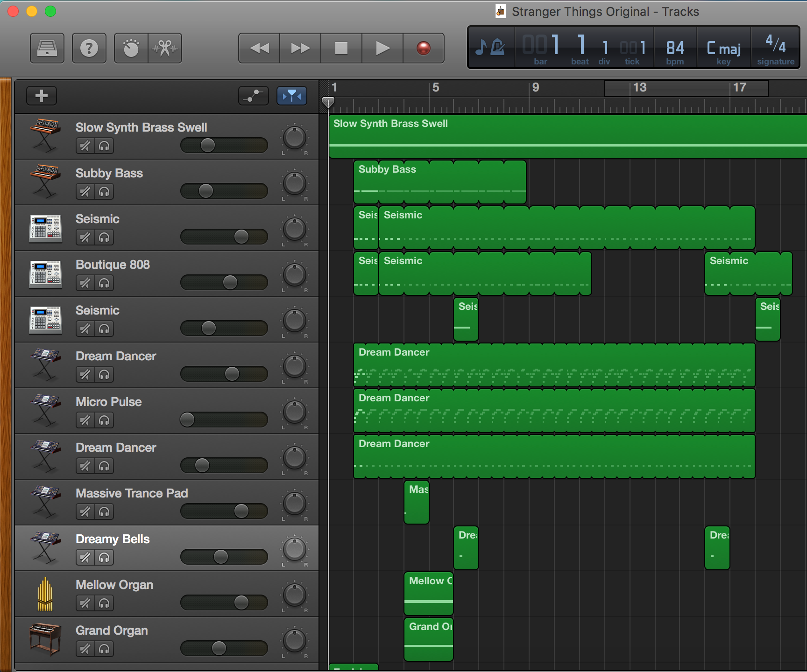This screenshot has width=807, height=672.
Task: Click the Rewind transport button
Action: pyautogui.click(x=259, y=48)
